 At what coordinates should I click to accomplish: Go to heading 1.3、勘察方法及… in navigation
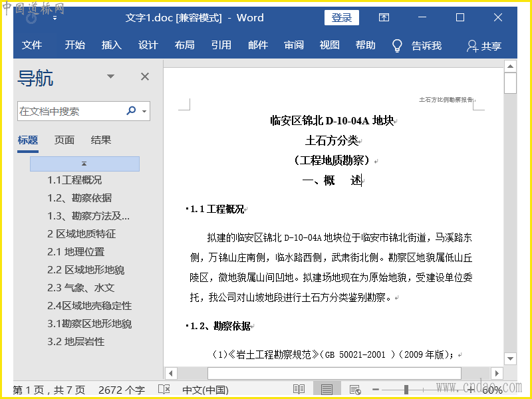88,216
